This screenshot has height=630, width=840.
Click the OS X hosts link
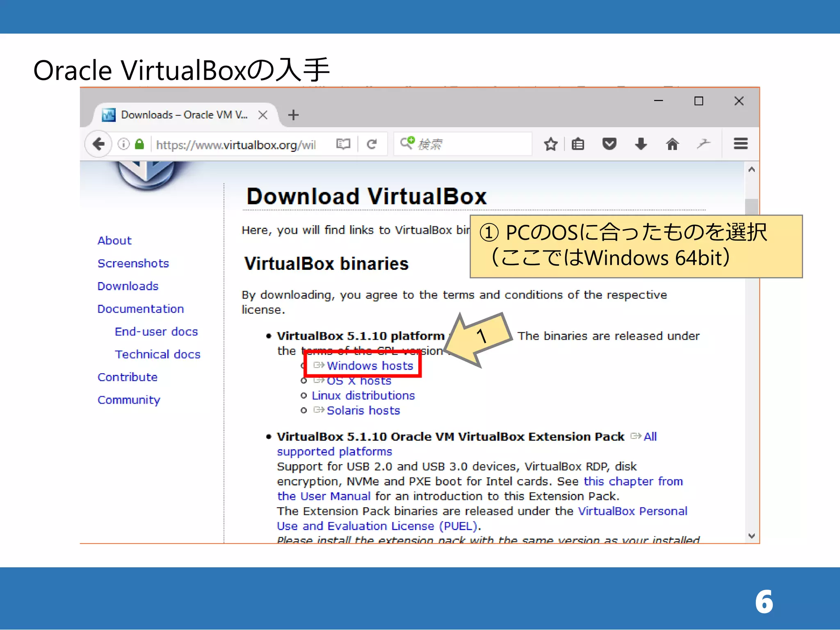359,381
